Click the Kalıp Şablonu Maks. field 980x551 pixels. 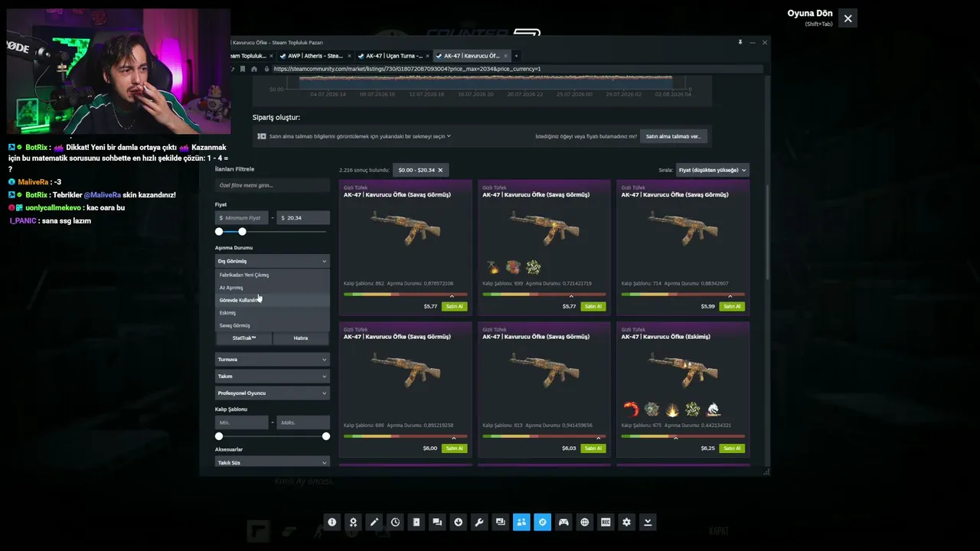[x=303, y=422]
